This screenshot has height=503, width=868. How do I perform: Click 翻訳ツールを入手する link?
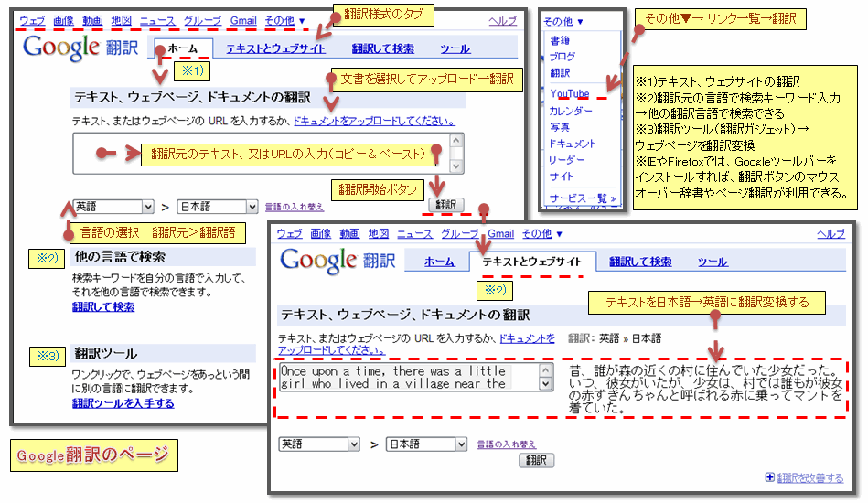point(123,403)
